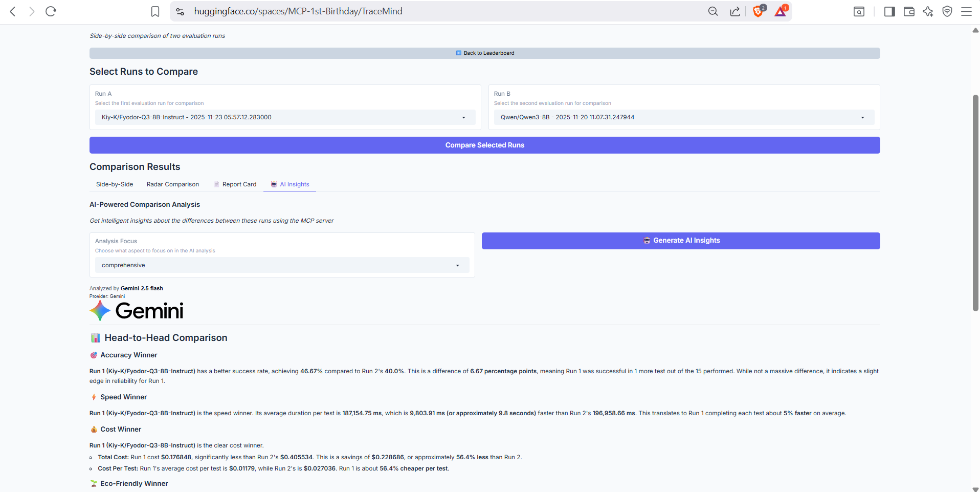Open Brave Rewards triangle icon
The width and height of the screenshot is (980, 492).
click(781, 11)
